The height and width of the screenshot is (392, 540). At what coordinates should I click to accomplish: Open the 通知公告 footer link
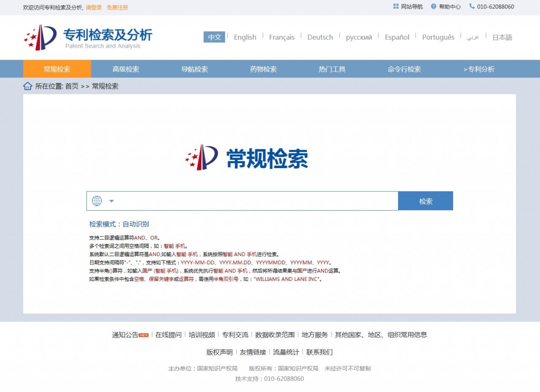coord(125,335)
